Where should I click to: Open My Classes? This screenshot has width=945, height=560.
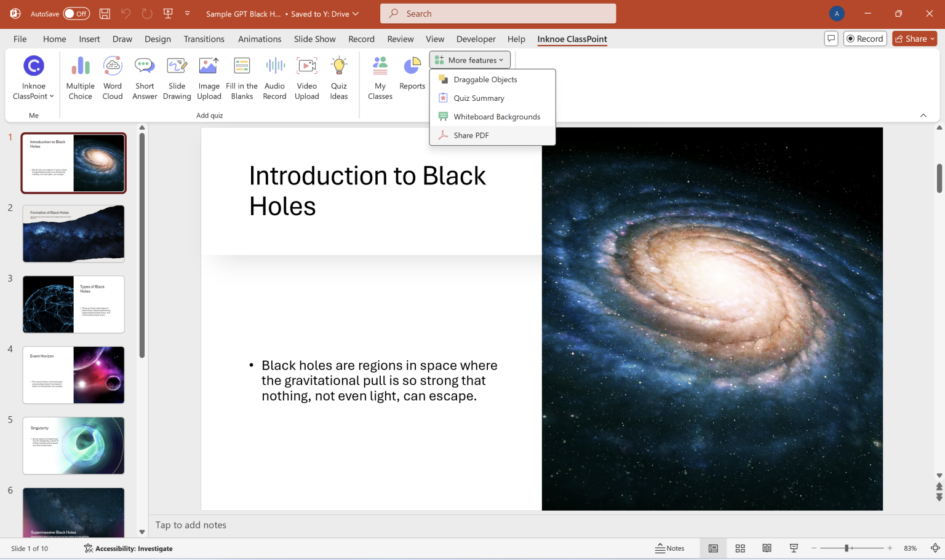pyautogui.click(x=380, y=77)
